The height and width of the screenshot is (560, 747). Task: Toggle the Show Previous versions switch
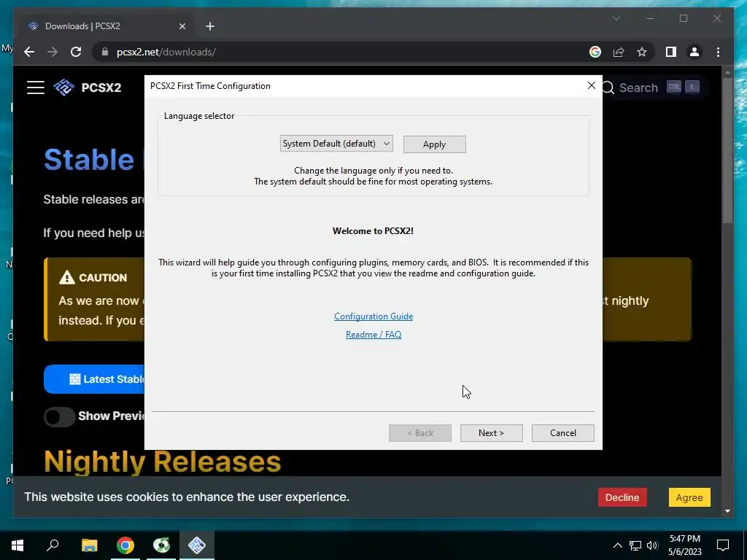[x=59, y=416]
